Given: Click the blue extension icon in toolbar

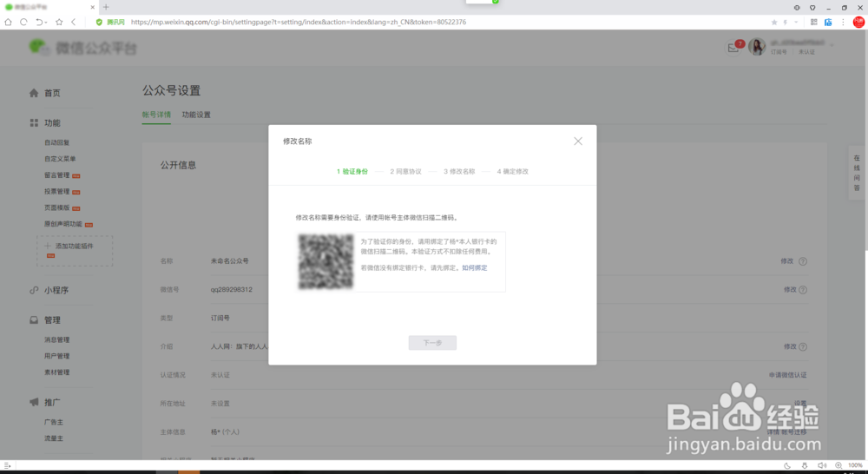Looking at the screenshot, I should click(x=828, y=23).
